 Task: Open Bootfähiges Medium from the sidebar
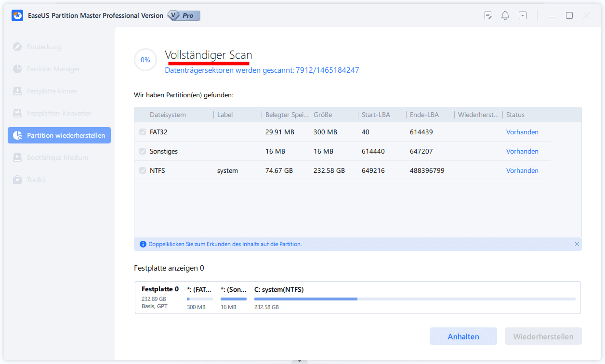coord(59,157)
